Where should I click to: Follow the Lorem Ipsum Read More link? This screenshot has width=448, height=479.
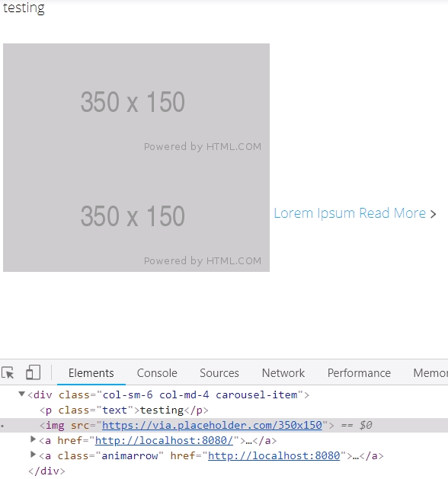pos(350,213)
